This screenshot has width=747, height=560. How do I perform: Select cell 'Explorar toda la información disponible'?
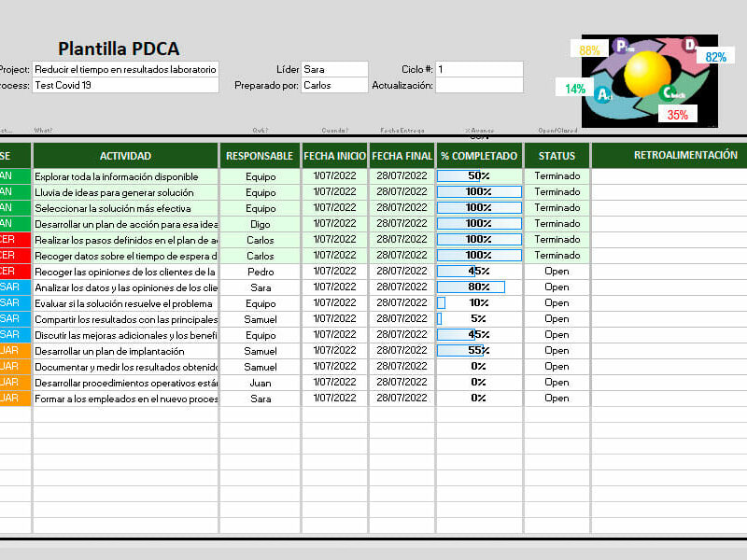click(x=126, y=176)
